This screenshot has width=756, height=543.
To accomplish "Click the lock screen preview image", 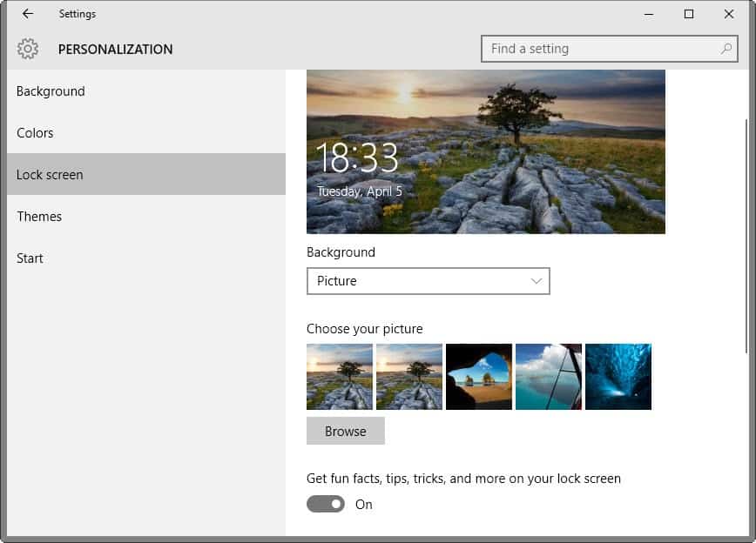I will (x=485, y=151).
